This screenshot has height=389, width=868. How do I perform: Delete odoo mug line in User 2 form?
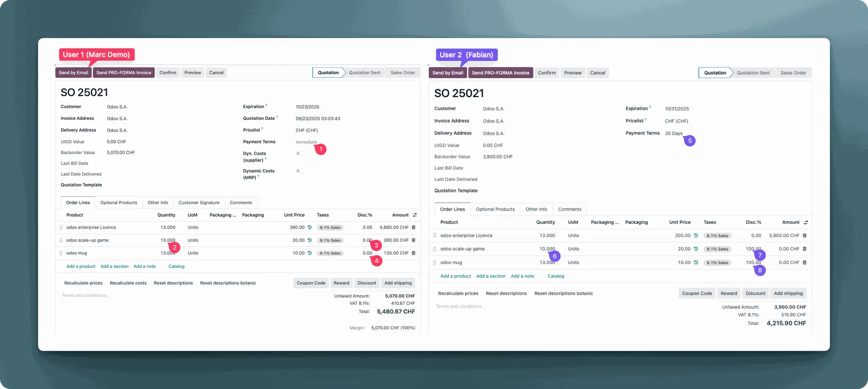pos(804,262)
